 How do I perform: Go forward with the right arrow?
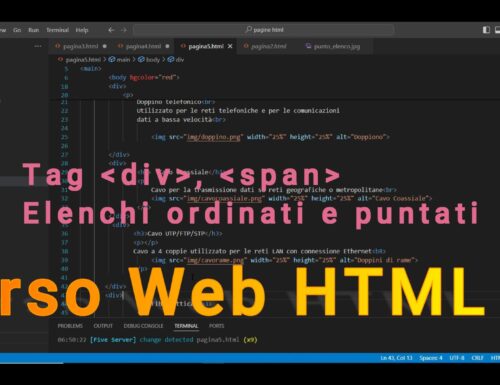tap(124, 30)
